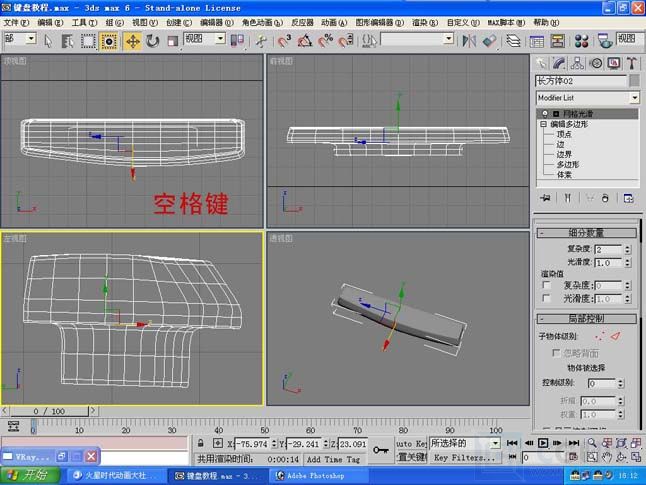Click the Key Filters... button
The width and height of the screenshot is (646, 485).
pos(464,457)
